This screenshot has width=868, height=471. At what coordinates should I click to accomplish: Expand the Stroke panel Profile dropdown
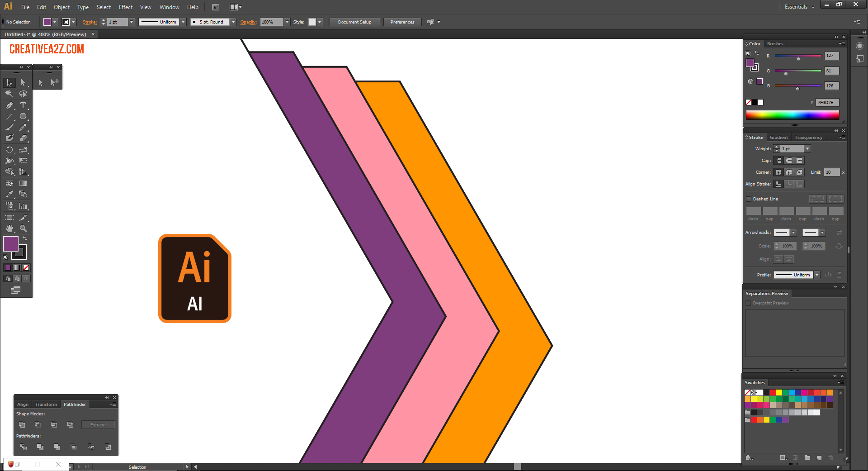817,275
